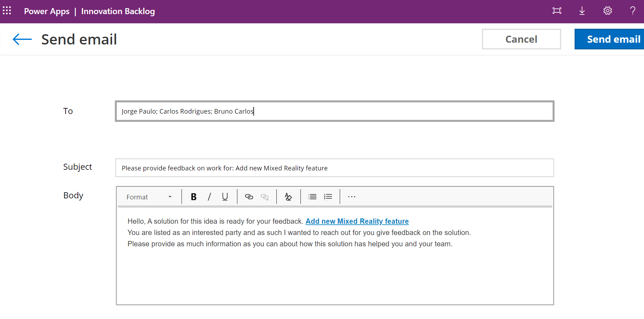The height and width of the screenshot is (319, 644).
Task: Open the app launcher waffle icon
Action: point(7,11)
